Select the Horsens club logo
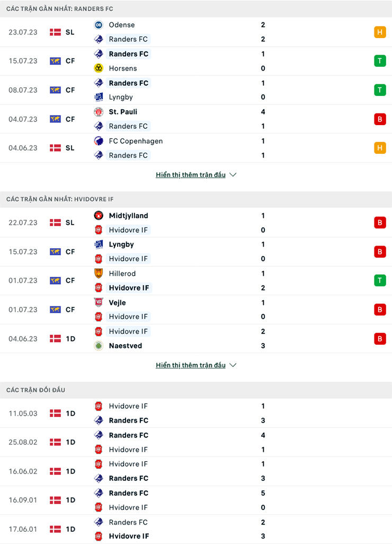This screenshot has height=544, width=392. pos(98,68)
